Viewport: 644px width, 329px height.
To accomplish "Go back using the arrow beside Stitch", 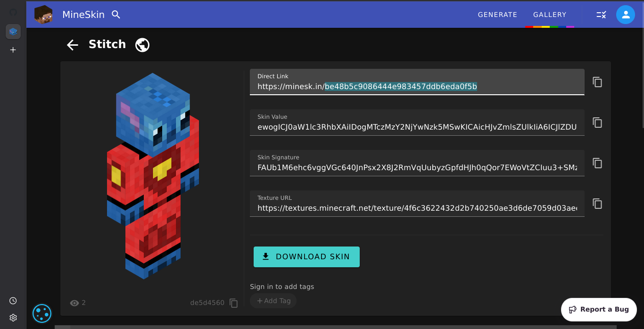I will point(72,45).
